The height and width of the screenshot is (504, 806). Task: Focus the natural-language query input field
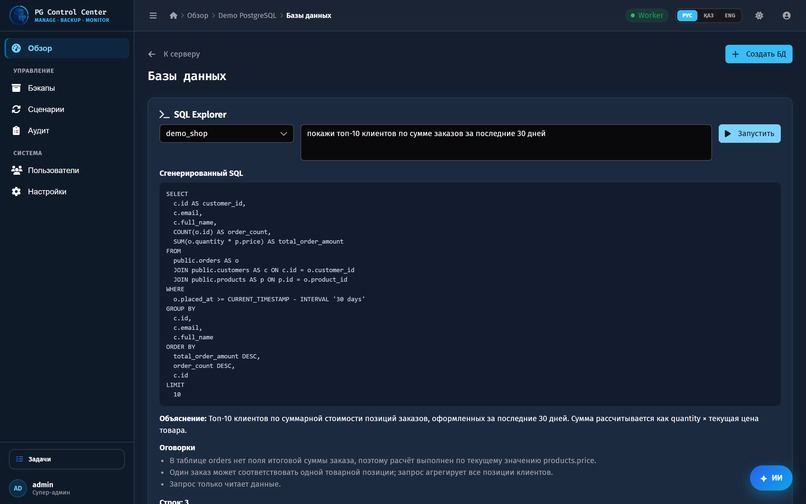(506, 142)
